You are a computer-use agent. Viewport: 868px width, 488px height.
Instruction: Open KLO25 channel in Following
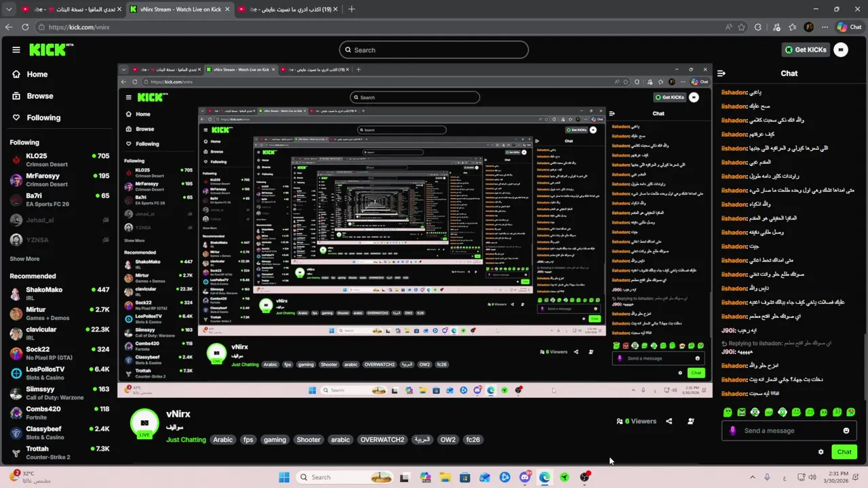(60, 160)
